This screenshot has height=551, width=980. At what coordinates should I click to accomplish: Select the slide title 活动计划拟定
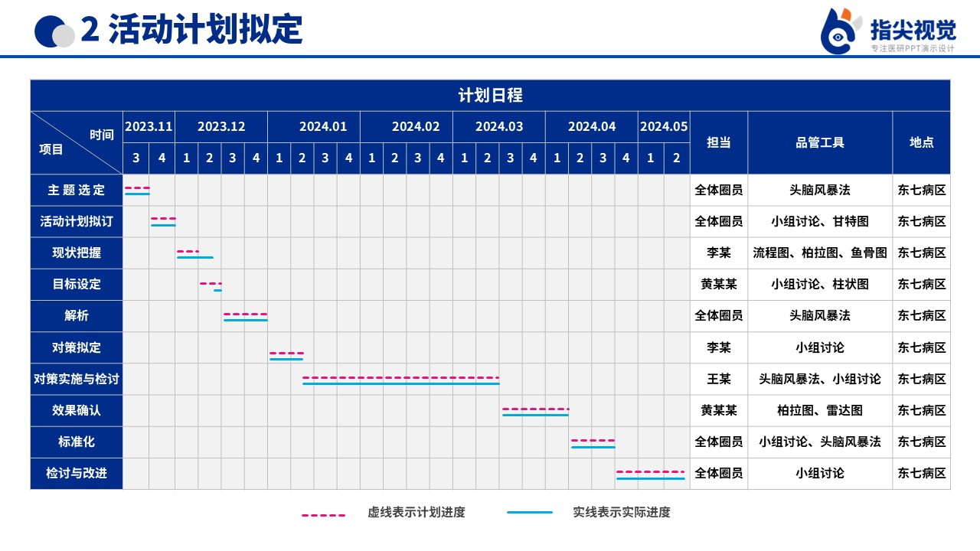pyautogui.click(x=205, y=30)
